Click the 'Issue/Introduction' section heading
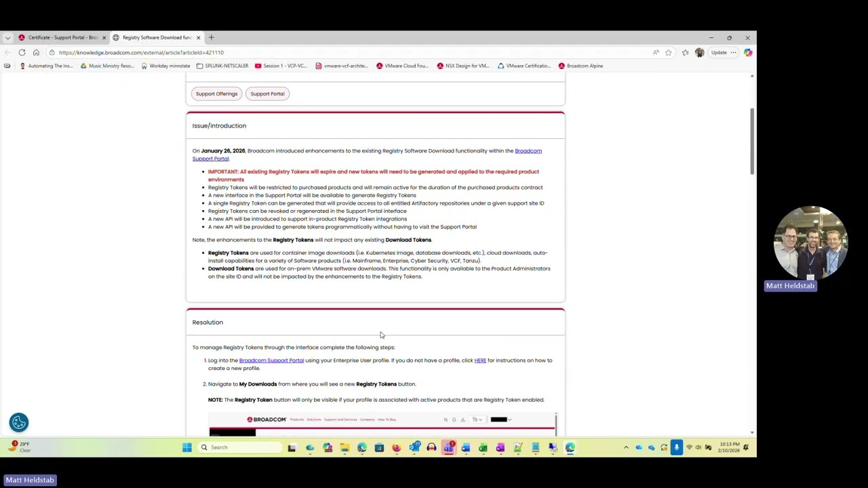Screen dimensions: 868x488 click(x=219, y=125)
